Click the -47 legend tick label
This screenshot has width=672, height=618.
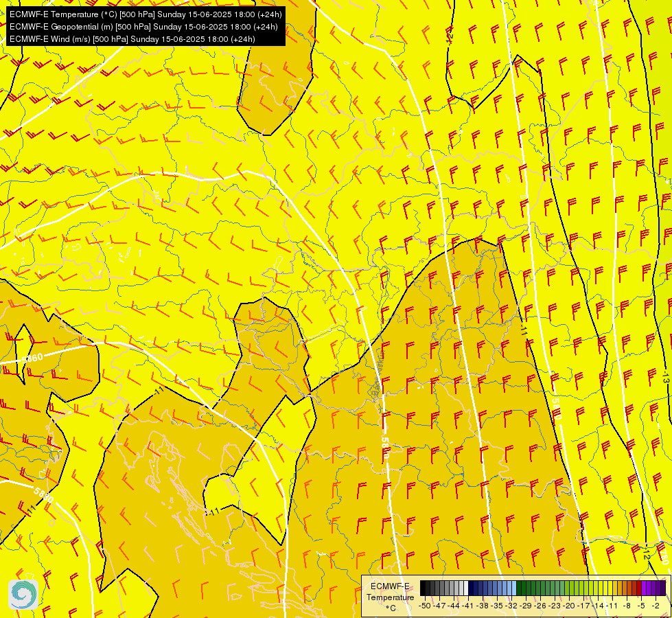point(439,606)
